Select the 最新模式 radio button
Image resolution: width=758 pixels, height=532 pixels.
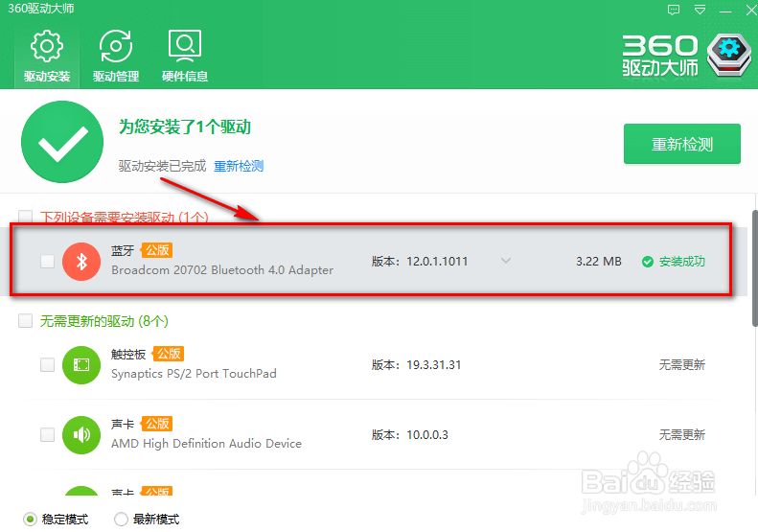(121, 519)
